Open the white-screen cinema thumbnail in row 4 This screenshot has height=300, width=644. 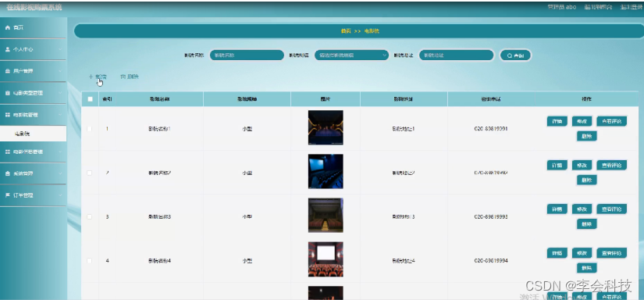click(326, 259)
